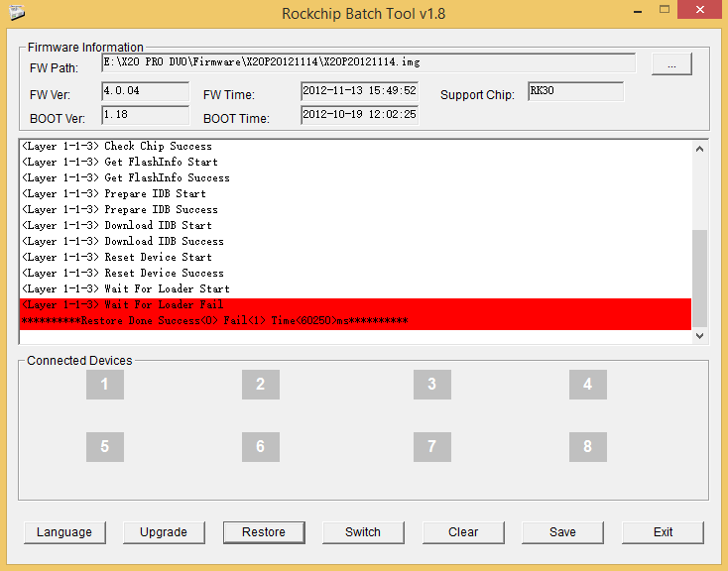This screenshot has height=571, width=728.
Task: Click the log scrollbar up arrow
Action: (x=699, y=149)
